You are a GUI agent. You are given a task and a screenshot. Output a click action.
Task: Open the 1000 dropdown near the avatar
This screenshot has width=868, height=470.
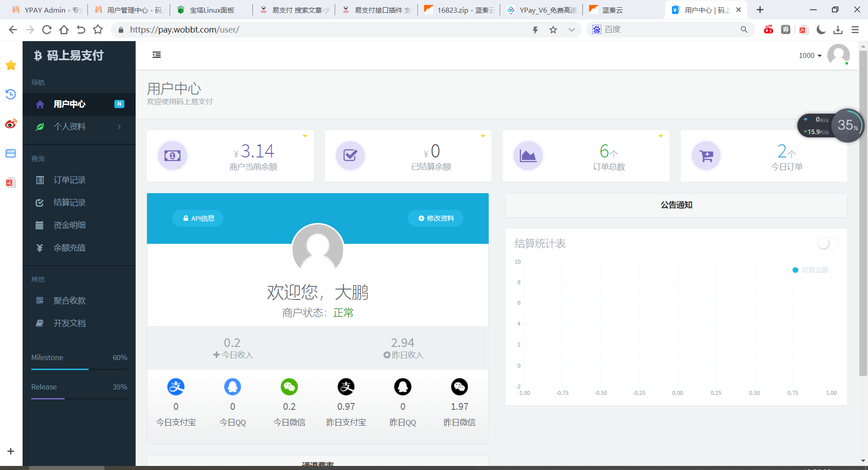(x=810, y=55)
